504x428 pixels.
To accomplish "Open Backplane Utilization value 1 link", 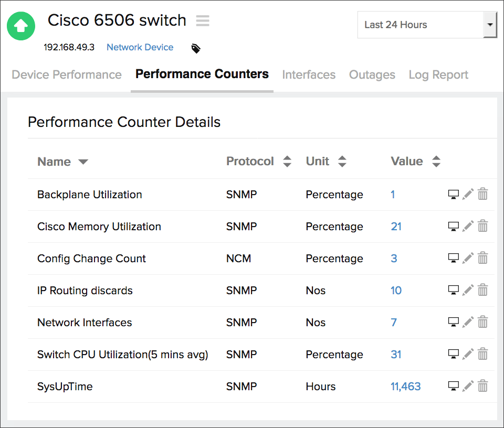I will point(393,195).
